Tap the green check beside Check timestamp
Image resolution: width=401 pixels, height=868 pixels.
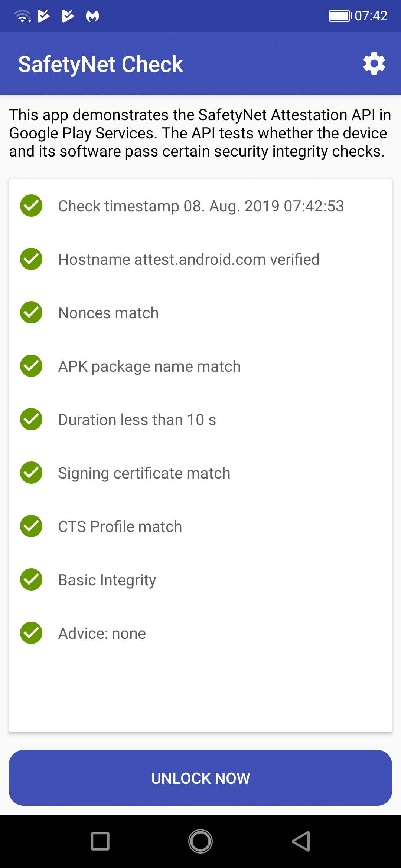(31, 206)
